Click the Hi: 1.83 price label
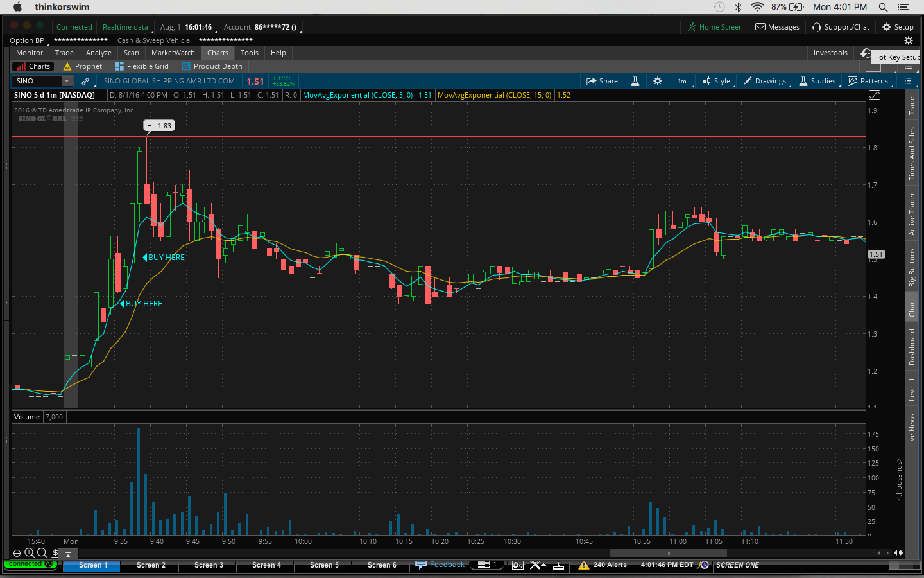Screen dimensions: 924x578 click(159, 126)
